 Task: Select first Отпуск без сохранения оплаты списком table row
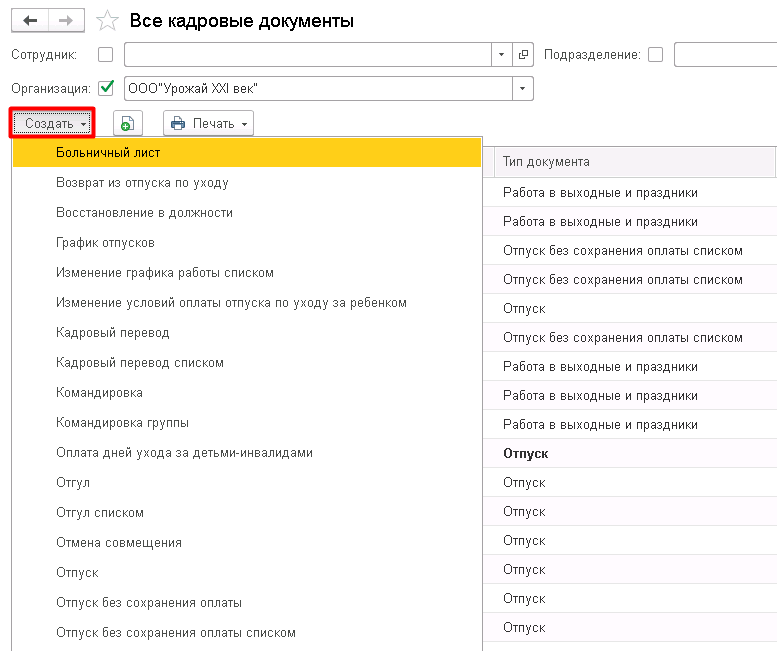[630, 251]
